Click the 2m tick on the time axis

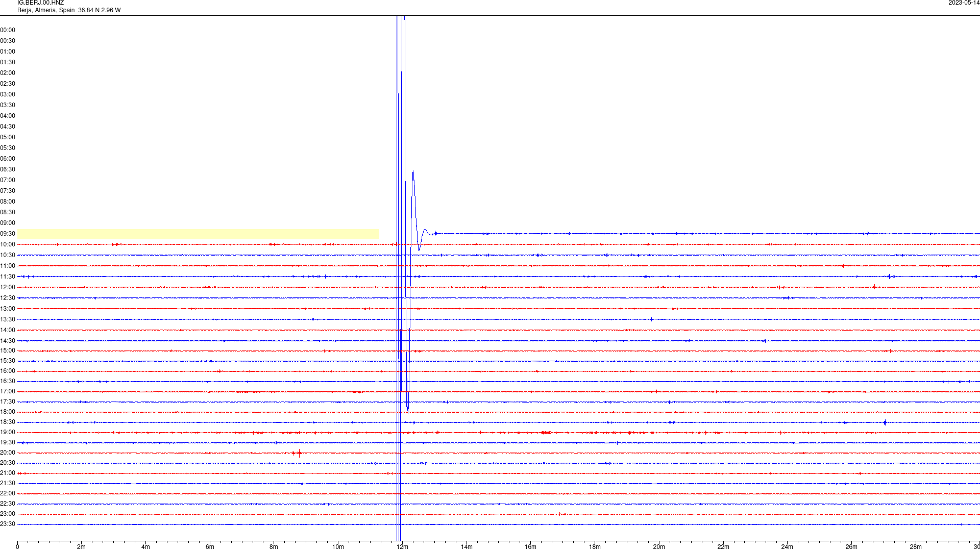click(x=82, y=547)
